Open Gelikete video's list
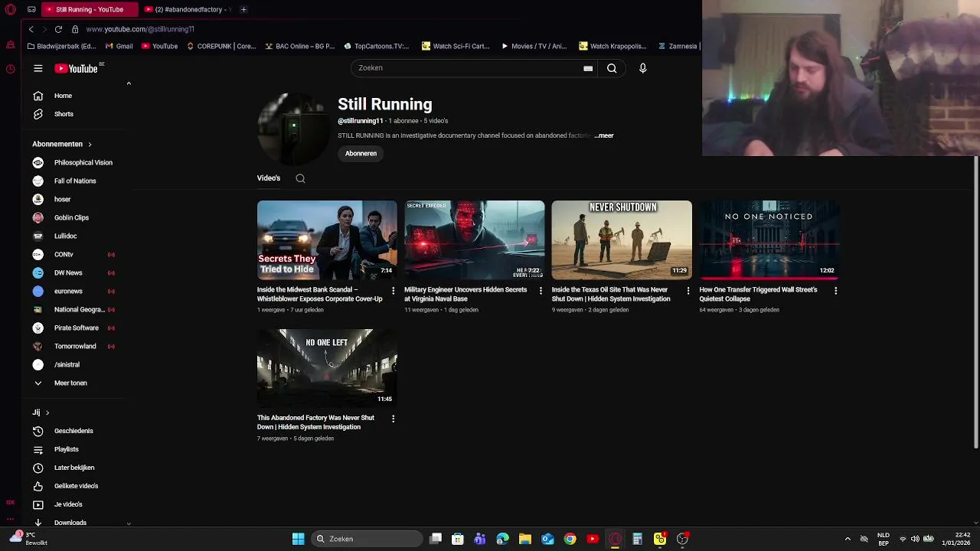The width and height of the screenshot is (980, 551). pyautogui.click(x=77, y=486)
